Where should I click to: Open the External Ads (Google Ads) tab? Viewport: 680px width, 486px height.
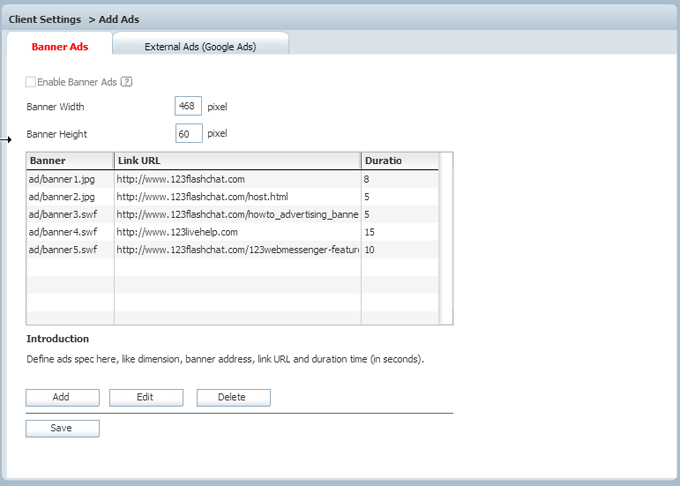coord(200,46)
